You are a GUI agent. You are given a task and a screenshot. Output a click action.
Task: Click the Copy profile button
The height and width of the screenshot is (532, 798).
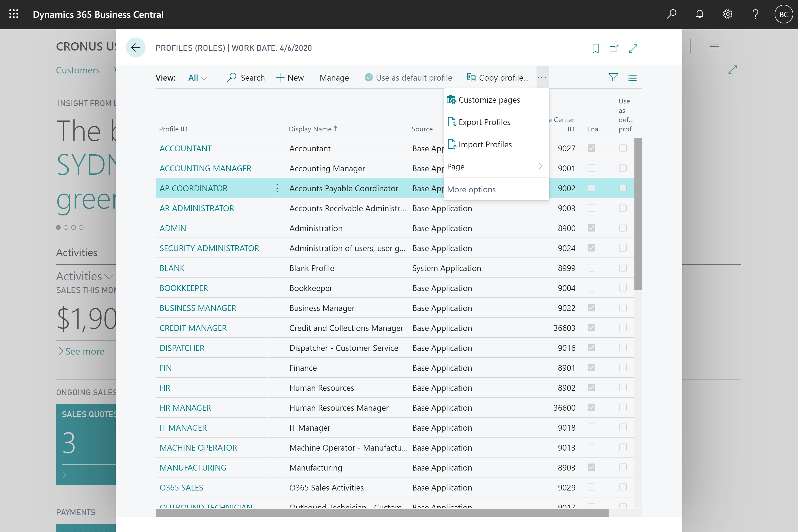point(499,77)
